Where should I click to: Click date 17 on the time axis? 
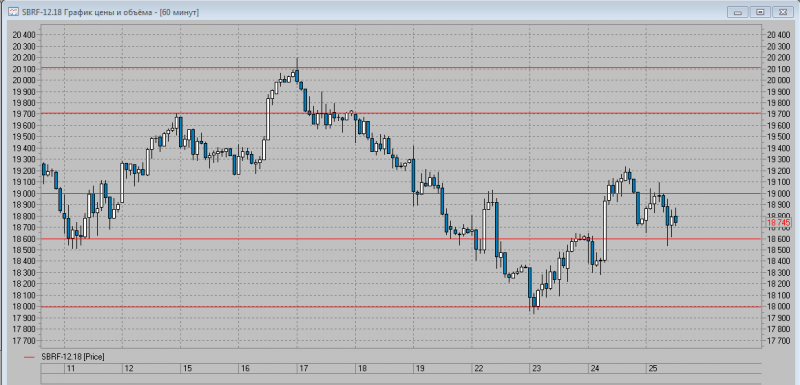tap(304, 368)
